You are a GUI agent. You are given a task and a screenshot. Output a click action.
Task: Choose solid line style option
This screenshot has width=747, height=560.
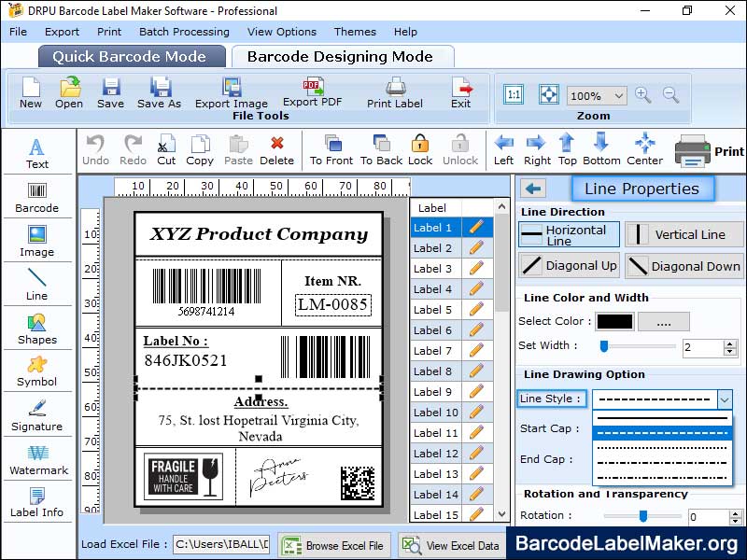point(662,418)
